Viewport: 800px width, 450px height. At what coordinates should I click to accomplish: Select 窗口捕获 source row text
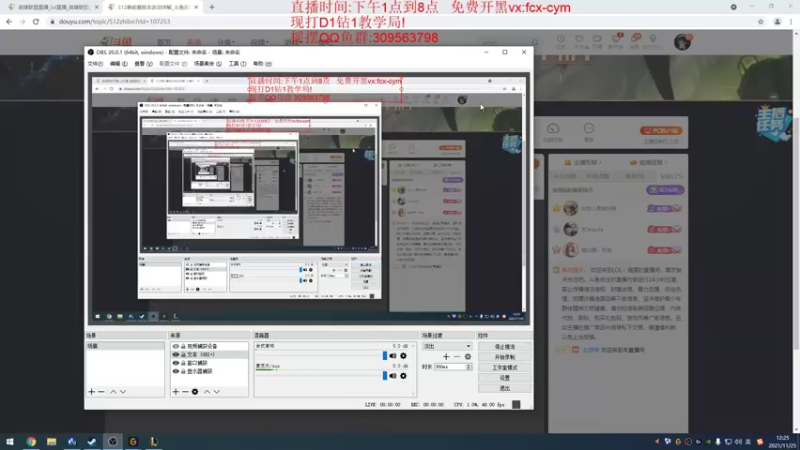pos(197,363)
